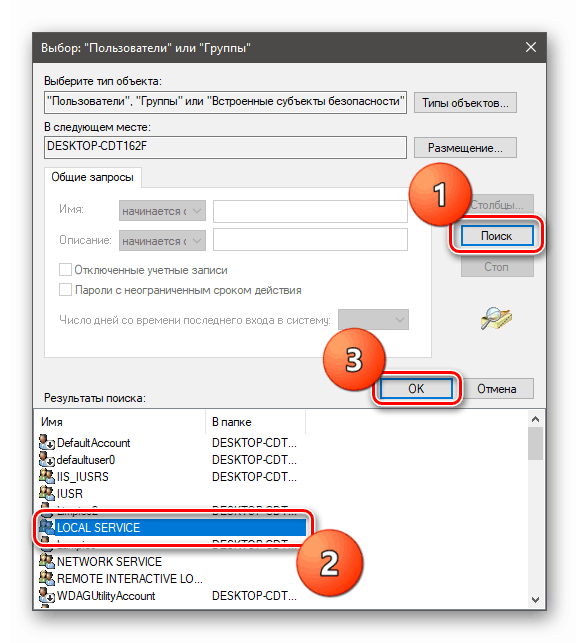Image resolution: width=579 pixels, height=643 pixels.
Task: Expand the days since last logon dropdown
Action: point(373,319)
